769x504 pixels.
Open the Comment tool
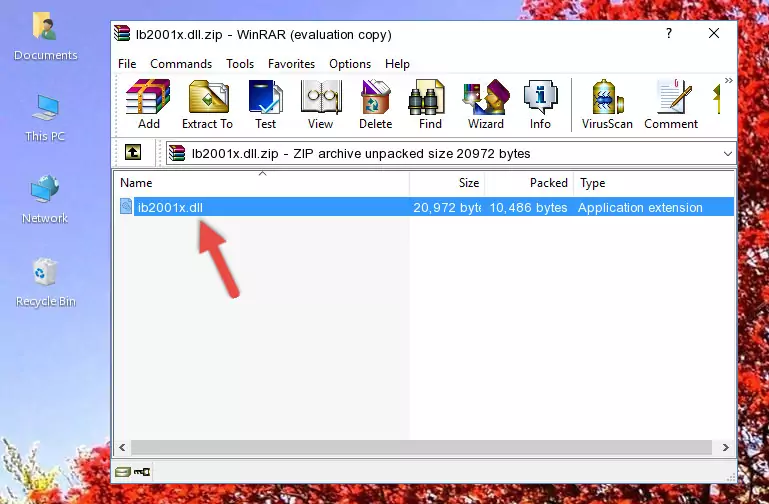[671, 104]
